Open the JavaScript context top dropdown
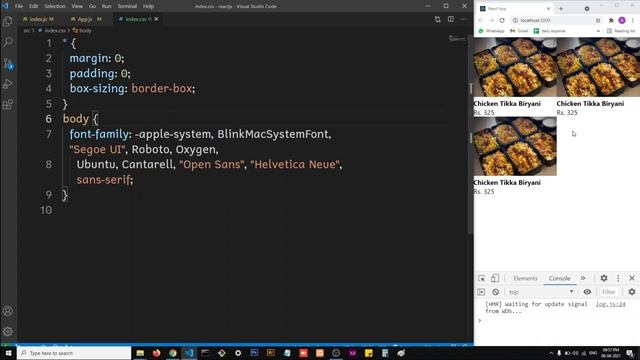 [541, 292]
